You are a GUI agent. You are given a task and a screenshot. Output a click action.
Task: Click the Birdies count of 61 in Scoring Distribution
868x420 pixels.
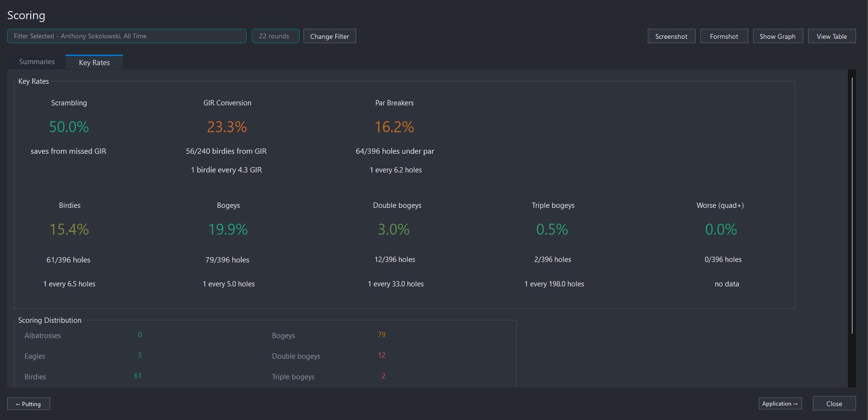tap(137, 376)
